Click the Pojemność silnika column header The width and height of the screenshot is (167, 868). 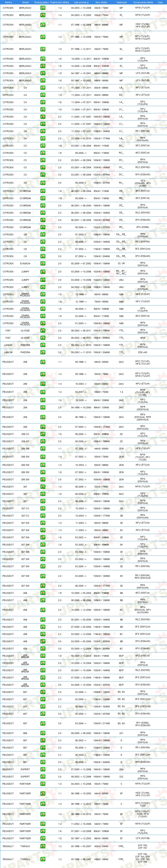click(60, 2)
